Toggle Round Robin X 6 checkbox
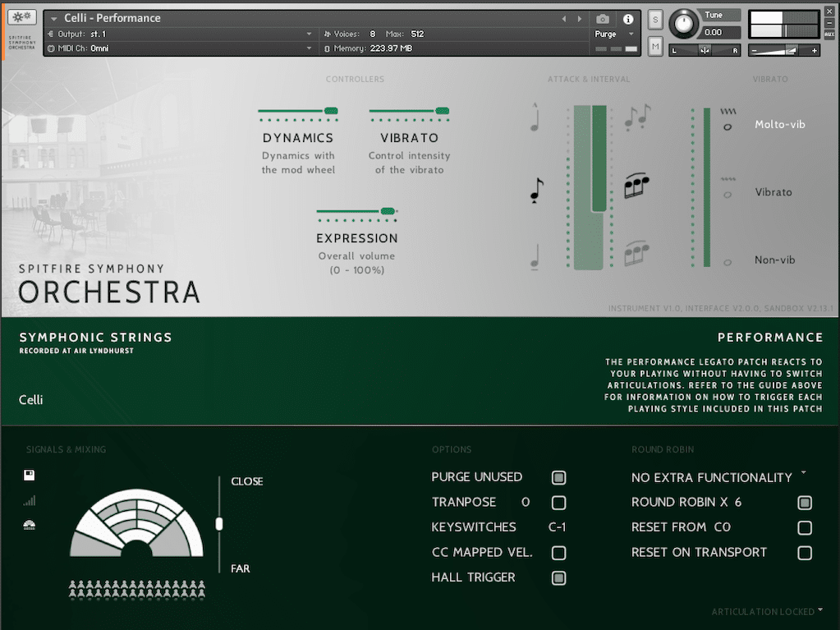The image size is (840, 630). (x=805, y=503)
